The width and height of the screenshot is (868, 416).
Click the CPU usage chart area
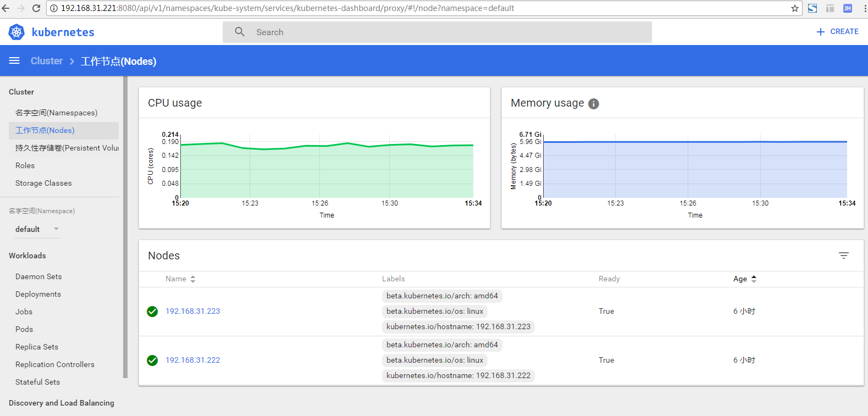pos(327,166)
